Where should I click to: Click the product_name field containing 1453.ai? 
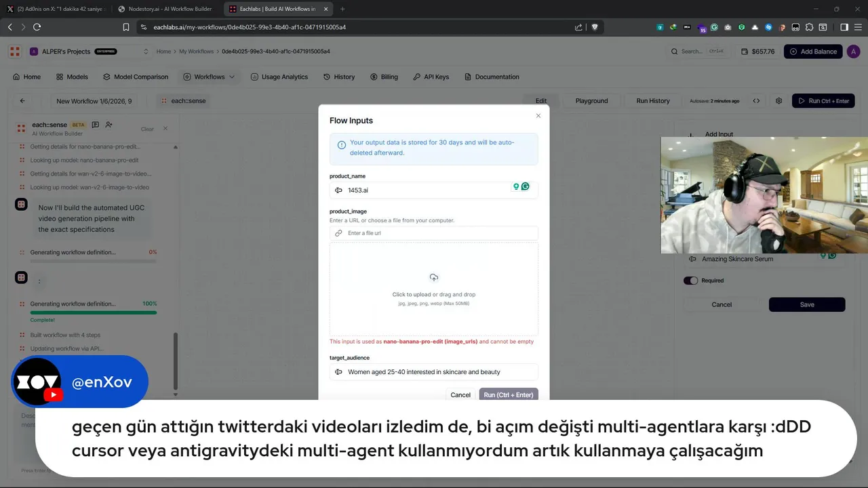pyautogui.click(x=433, y=190)
